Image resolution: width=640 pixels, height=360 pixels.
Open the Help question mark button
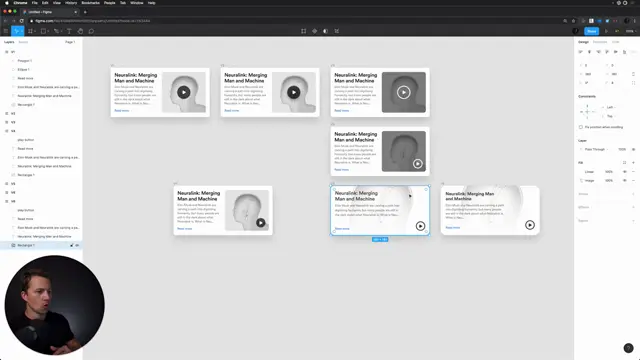[628, 348]
